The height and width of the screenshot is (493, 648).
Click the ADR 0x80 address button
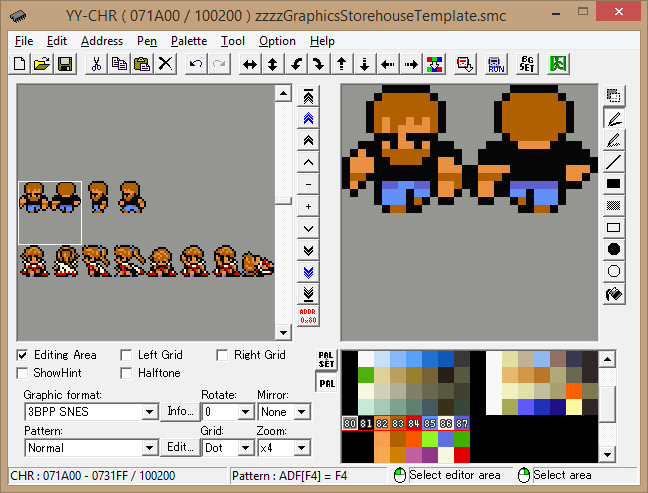(308, 315)
